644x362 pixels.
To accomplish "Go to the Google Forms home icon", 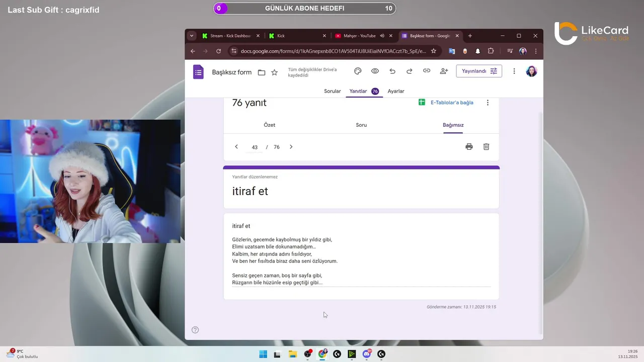I will point(198,72).
